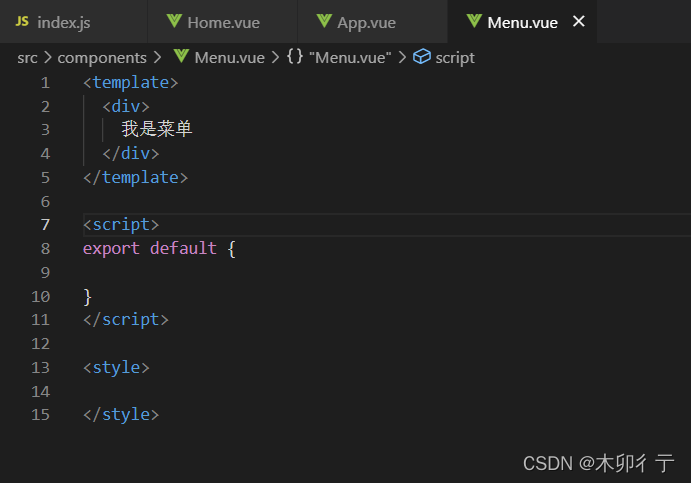Place cursor on closing </style> tag

[121, 414]
